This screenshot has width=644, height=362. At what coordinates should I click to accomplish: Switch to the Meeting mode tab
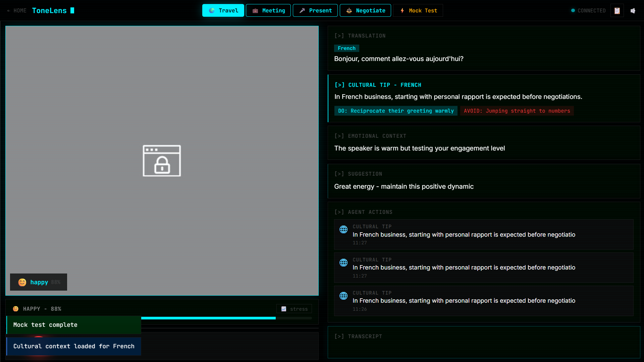click(268, 11)
